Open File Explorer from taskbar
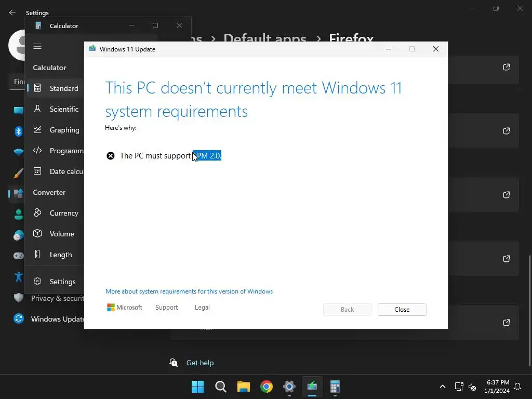 point(243,387)
